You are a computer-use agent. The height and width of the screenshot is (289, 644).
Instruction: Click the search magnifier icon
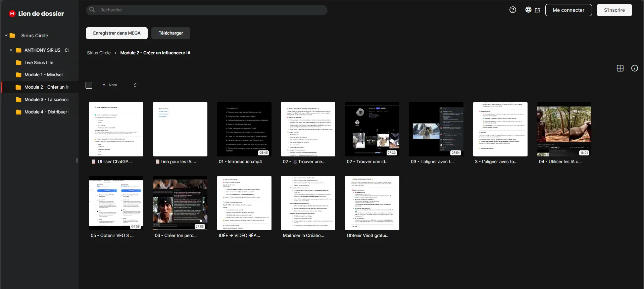tap(92, 10)
